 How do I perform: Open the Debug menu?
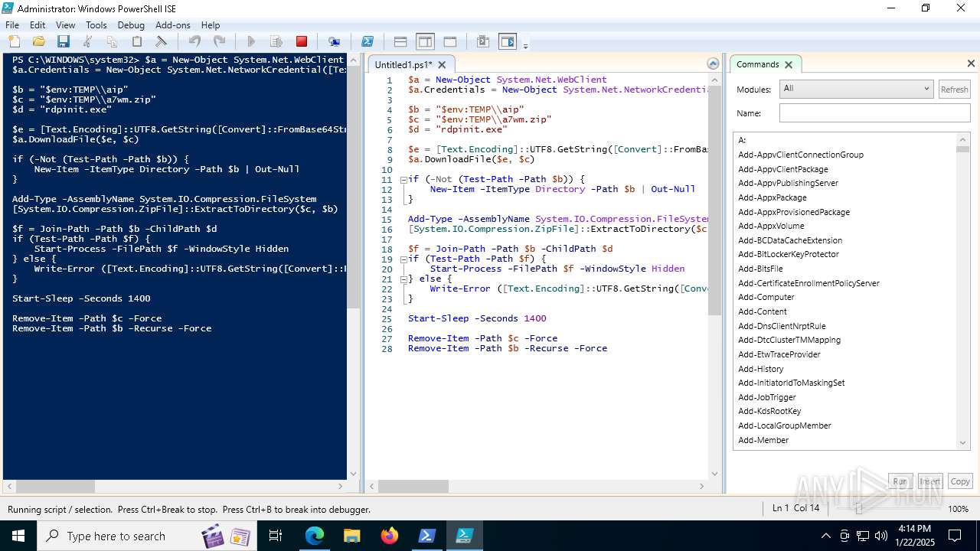[x=131, y=25]
